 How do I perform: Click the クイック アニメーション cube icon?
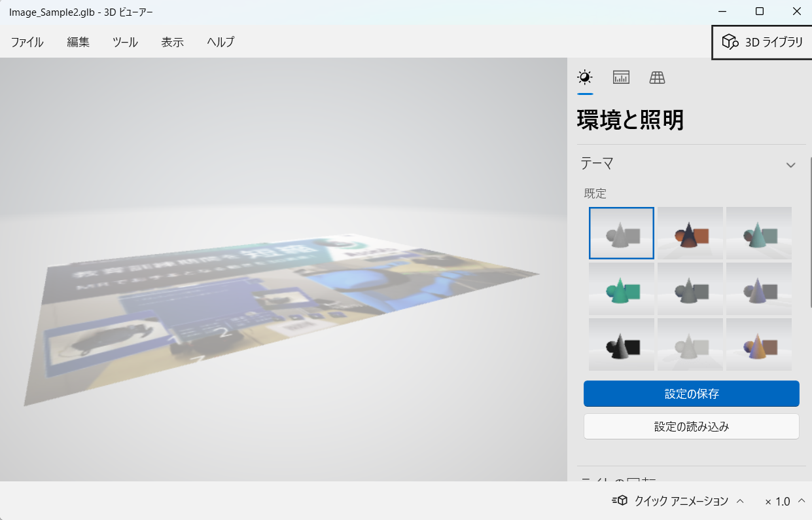click(x=620, y=501)
